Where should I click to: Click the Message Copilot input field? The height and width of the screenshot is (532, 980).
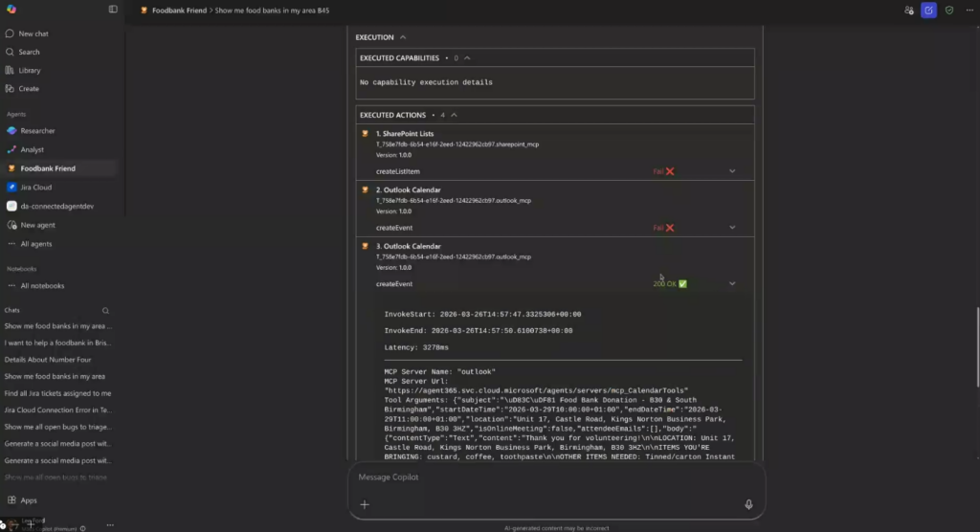coord(556,477)
